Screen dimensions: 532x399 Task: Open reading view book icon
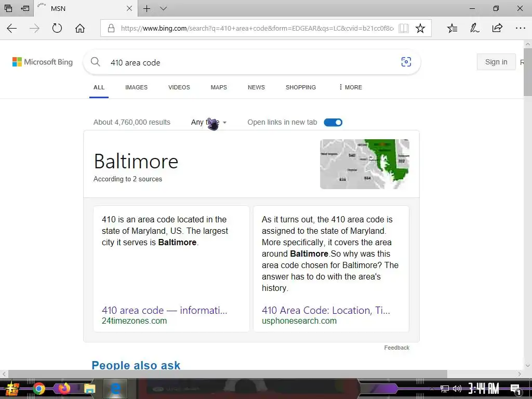click(403, 28)
